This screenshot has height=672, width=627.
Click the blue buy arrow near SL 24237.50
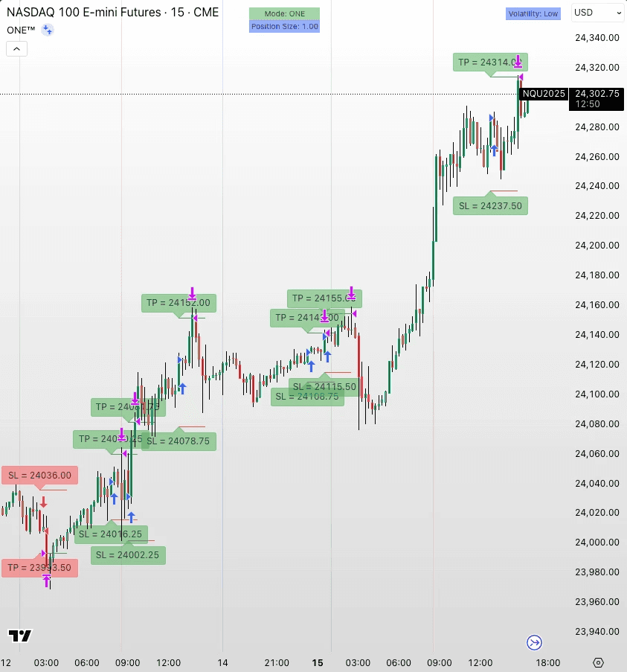point(492,150)
